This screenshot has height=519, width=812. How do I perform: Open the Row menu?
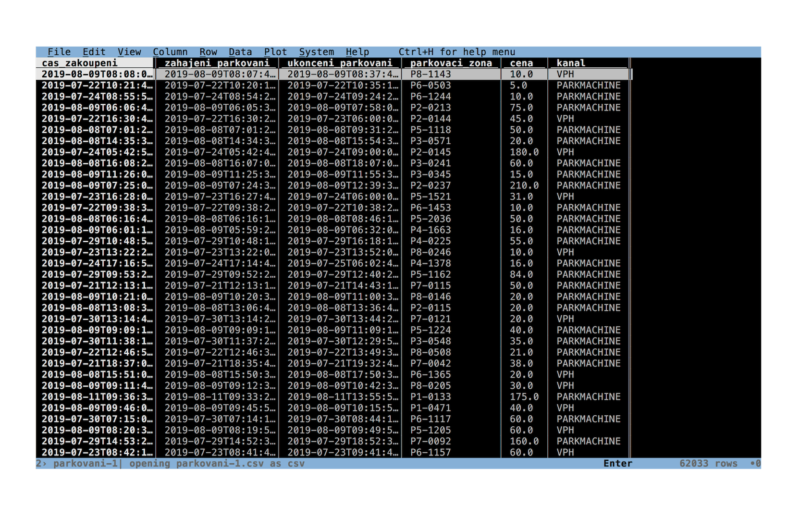pos(209,52)
